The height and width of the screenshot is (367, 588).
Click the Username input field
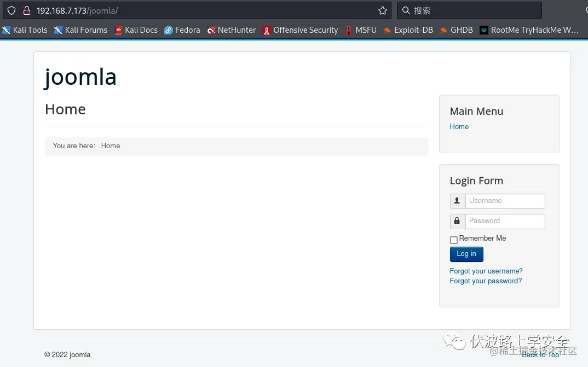click(x=505, y=201)
